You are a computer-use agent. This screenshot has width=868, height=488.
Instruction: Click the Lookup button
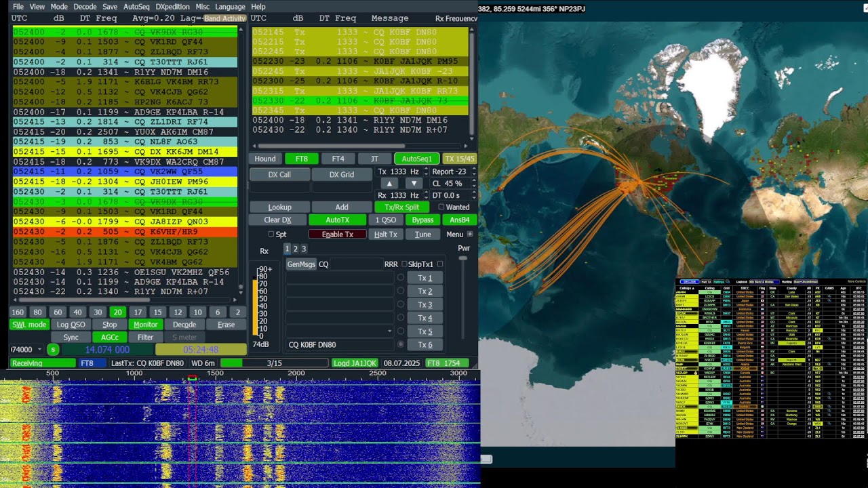point(279,207)
